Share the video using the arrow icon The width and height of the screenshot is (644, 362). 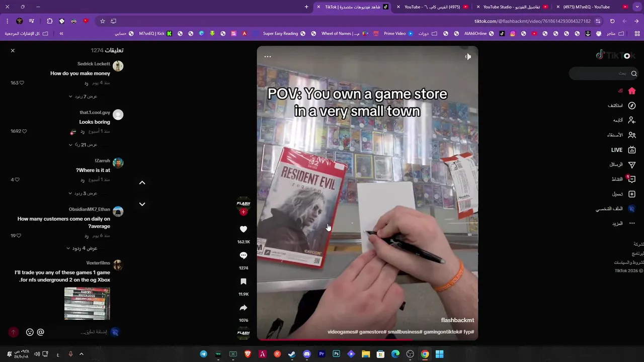coord(244,308)
